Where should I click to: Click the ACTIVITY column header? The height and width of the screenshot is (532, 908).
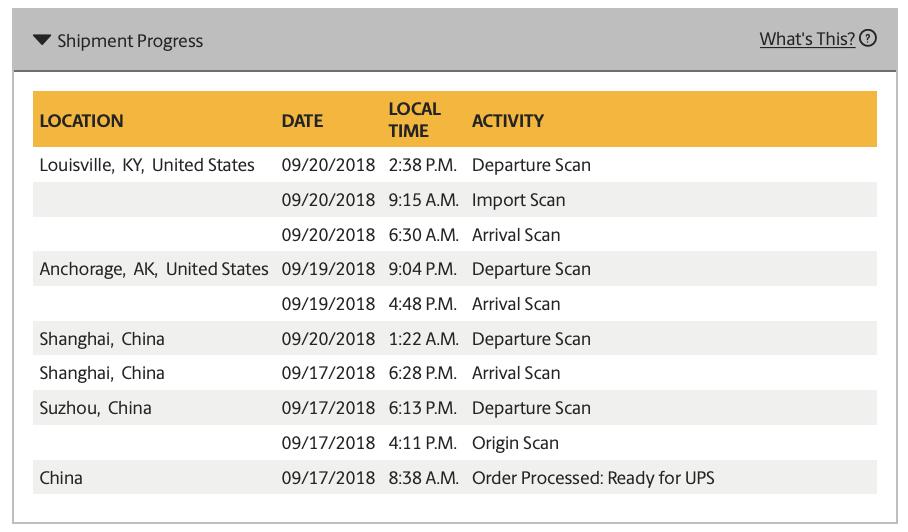[x=508, y=121]
